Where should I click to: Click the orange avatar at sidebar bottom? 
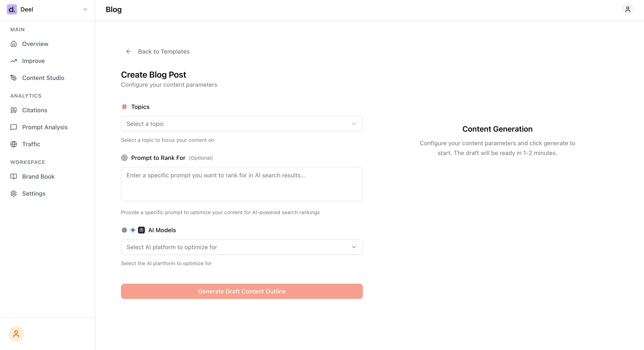click(16, 334)
